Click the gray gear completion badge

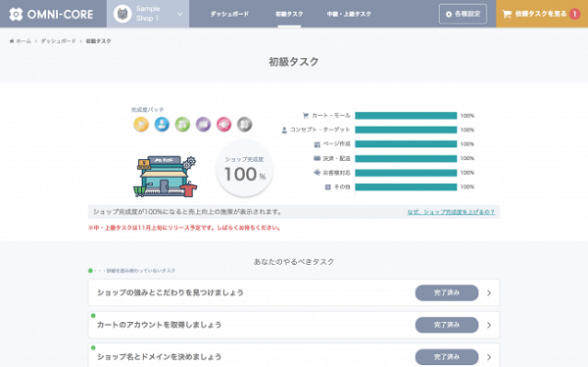pos(244,124)
